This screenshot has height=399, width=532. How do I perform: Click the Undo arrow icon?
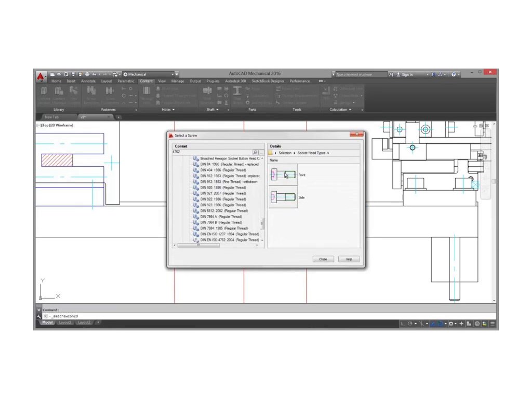pyautogui.click(x=95, y=74)
